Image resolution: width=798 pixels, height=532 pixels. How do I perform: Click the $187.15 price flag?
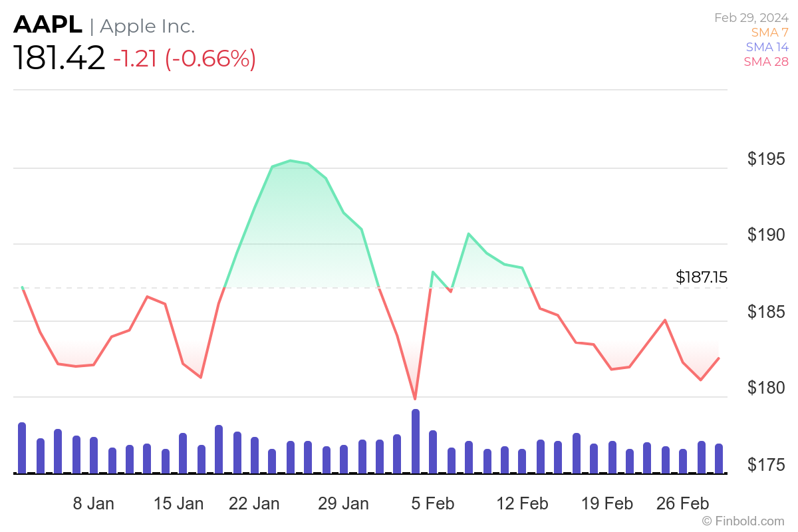point(702,277)
